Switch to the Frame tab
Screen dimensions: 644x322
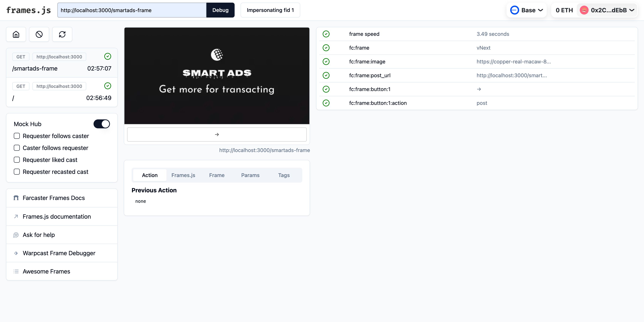point(217,175)
